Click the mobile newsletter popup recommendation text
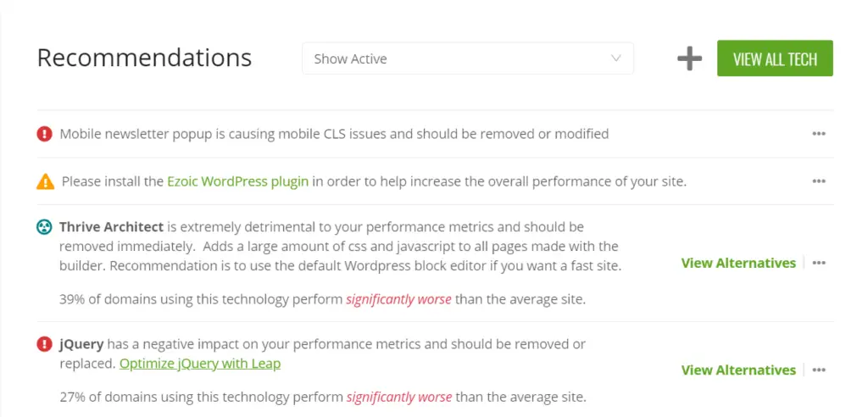Screen dimensions: 868x417 (x=334, y=133)
